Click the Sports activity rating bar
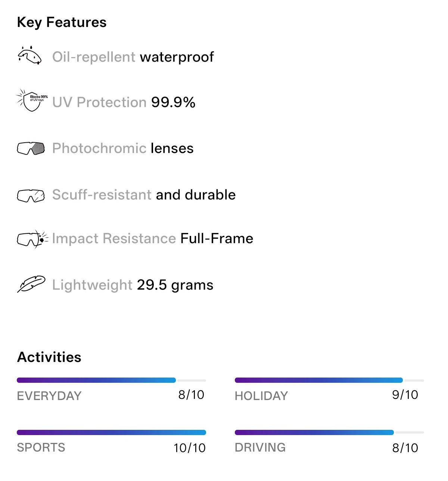The height and width of the screenshot is (481, 448). 111,432
